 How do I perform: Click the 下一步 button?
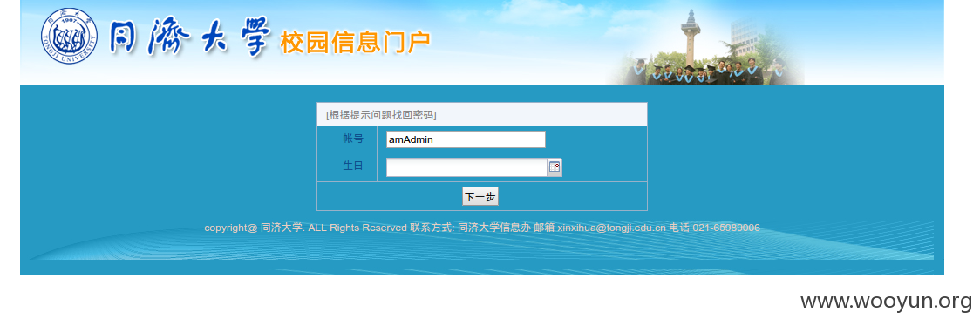click(480, 197)
